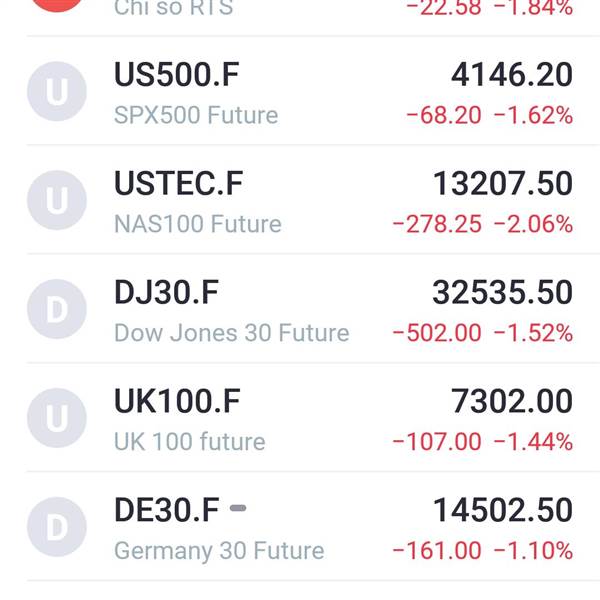Viewport: 600px width, 600px height.
Task: Select the DJ30.F ticker name
Action: pos(166,292)
